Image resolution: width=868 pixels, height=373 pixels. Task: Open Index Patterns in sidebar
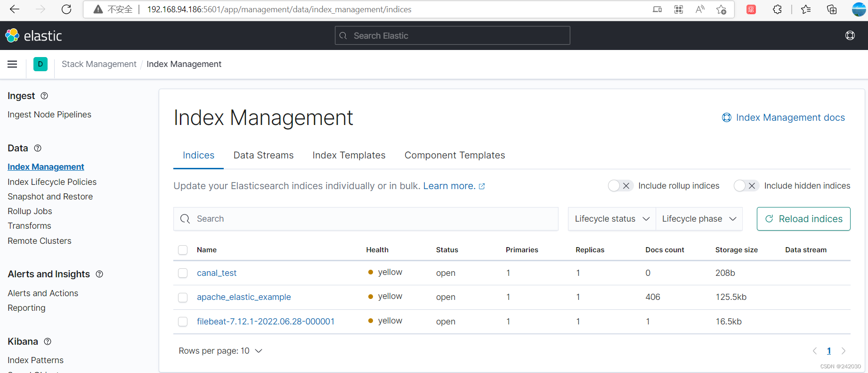35,360
